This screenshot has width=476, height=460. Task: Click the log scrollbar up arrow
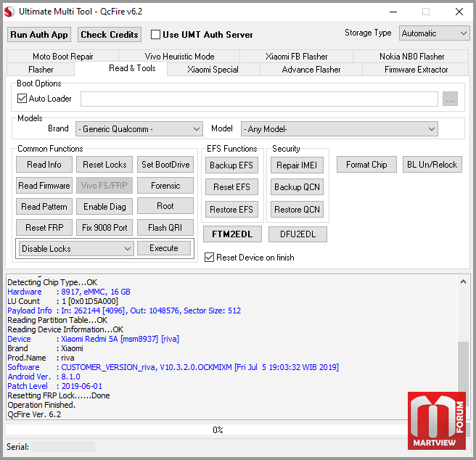point(463,282)
